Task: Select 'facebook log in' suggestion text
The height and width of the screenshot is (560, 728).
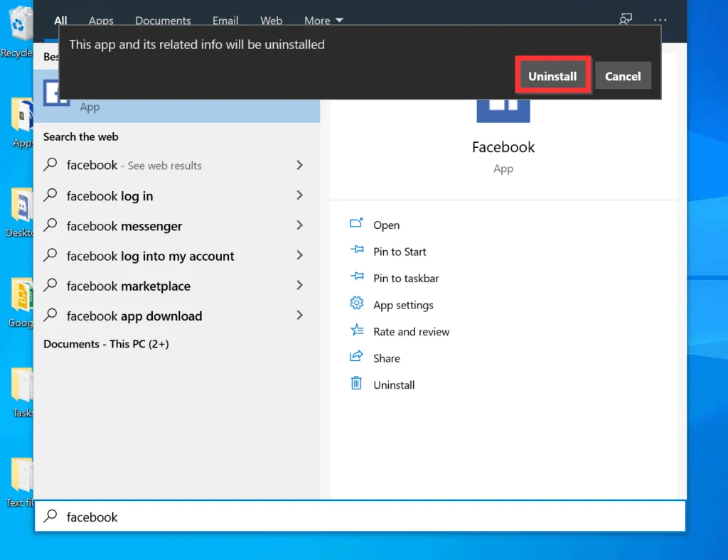Action: click(109, 196)
